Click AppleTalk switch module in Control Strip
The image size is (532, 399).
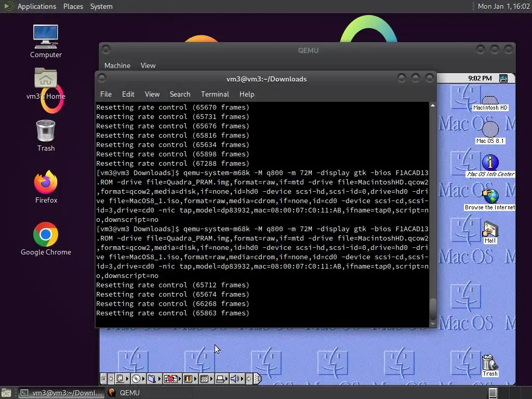123,379
